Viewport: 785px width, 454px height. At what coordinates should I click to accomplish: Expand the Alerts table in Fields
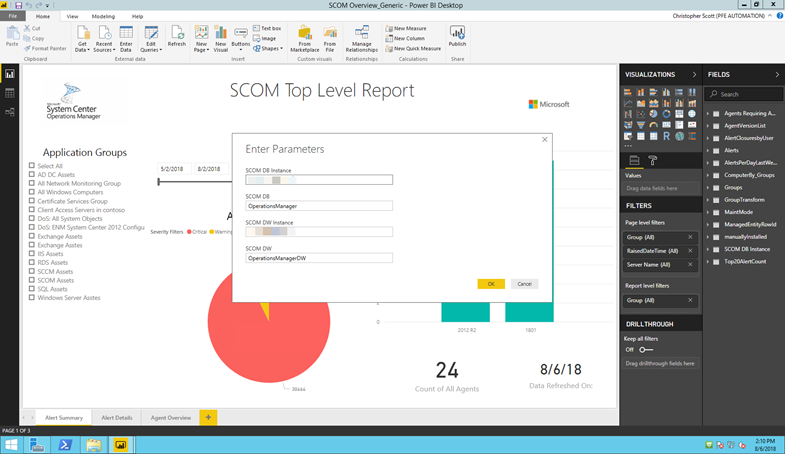[x=708, y=150]
